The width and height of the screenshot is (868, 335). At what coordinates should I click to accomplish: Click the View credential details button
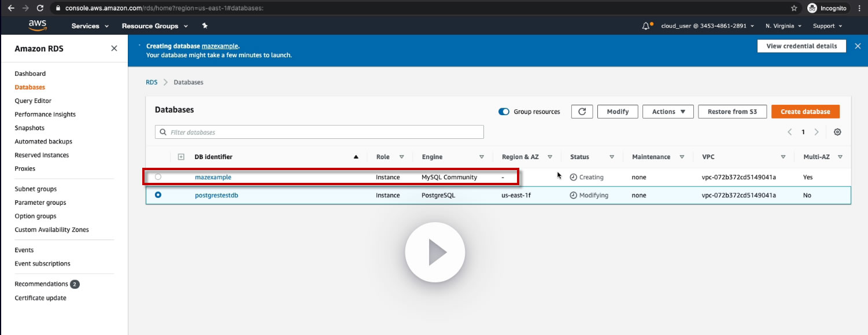801,46
